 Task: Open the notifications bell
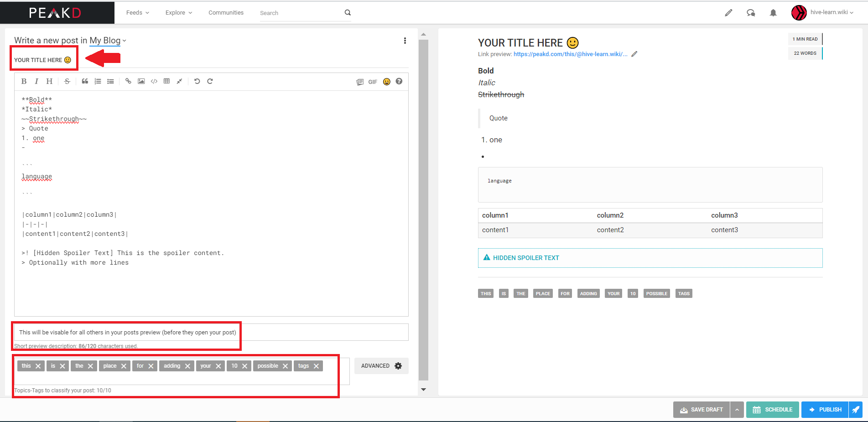(773, 13)
